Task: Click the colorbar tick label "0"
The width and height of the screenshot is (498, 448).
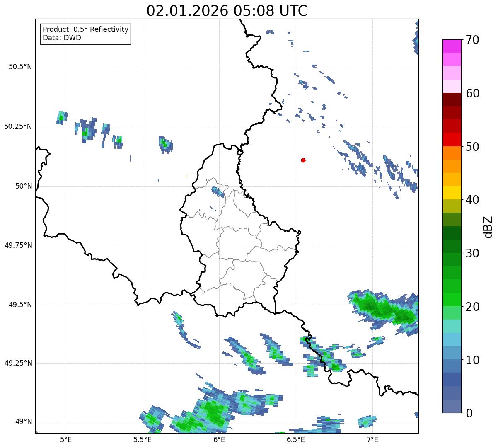Action: pyautogui.click(x=469, y=413)
